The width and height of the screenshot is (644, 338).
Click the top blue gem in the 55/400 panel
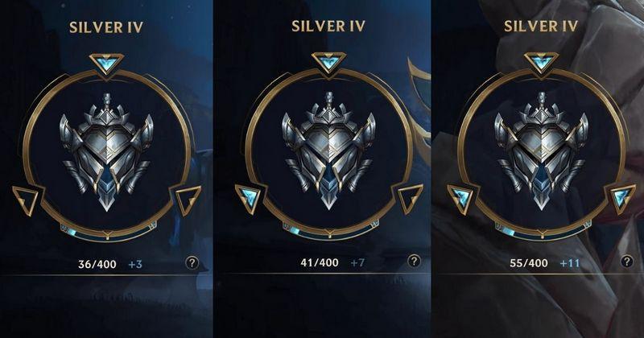541,62
